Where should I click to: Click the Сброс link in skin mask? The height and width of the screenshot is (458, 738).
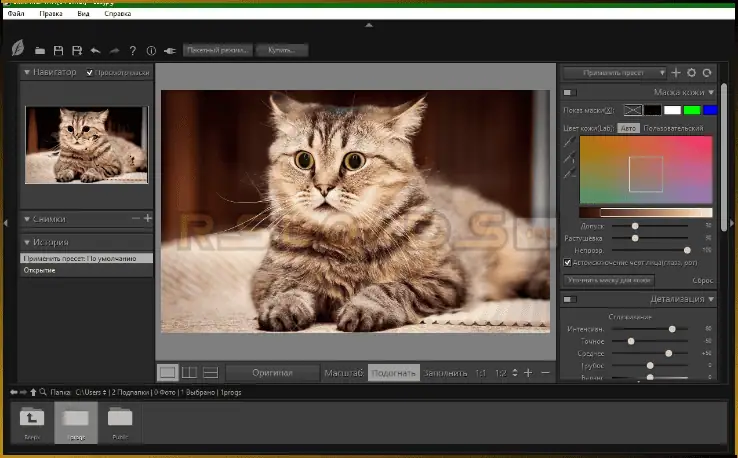[x=703, y=281]
